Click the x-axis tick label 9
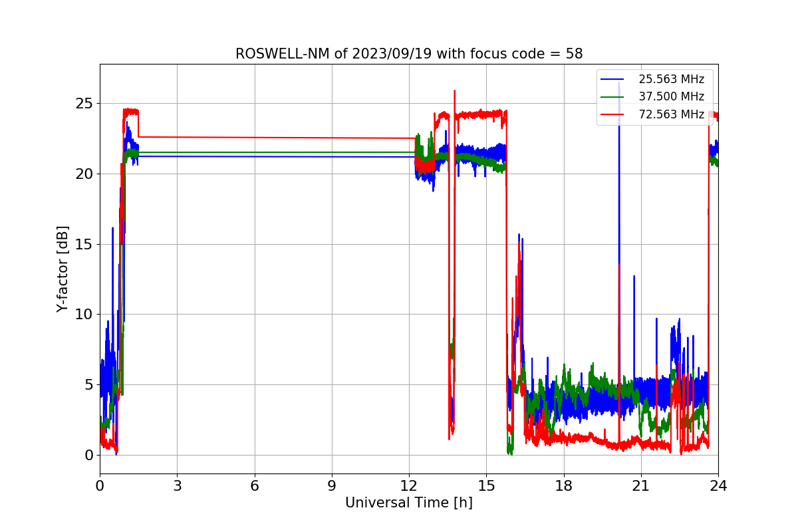Viewport: 798px width, 532px height. tap(332, 486)
